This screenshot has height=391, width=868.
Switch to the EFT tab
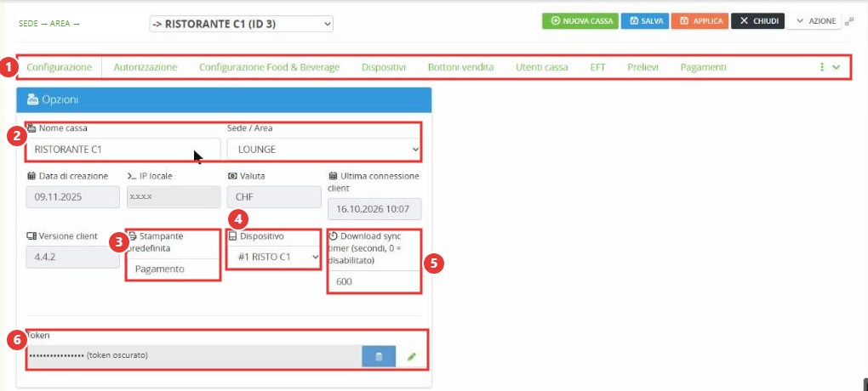598,67
